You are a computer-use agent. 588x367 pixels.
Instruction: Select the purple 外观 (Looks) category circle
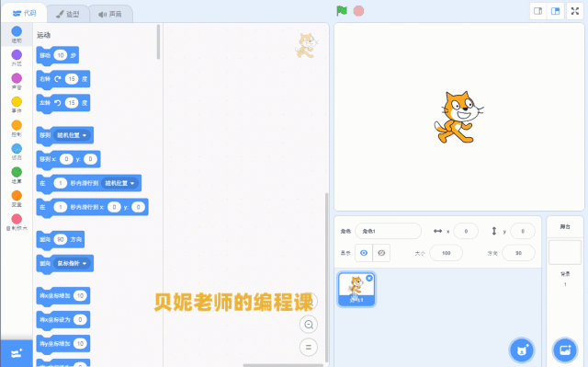point(17,55)
